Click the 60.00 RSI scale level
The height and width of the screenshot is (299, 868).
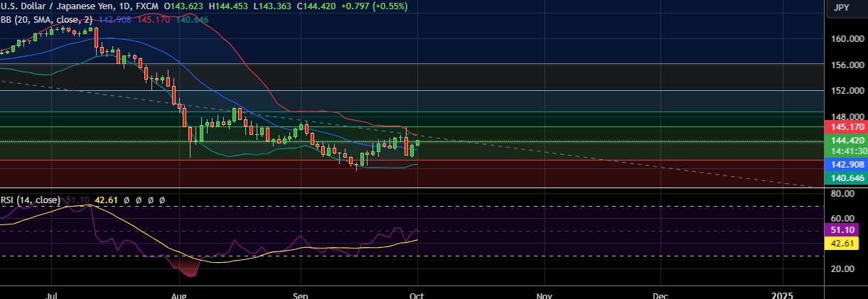click(x=843, y=218)
